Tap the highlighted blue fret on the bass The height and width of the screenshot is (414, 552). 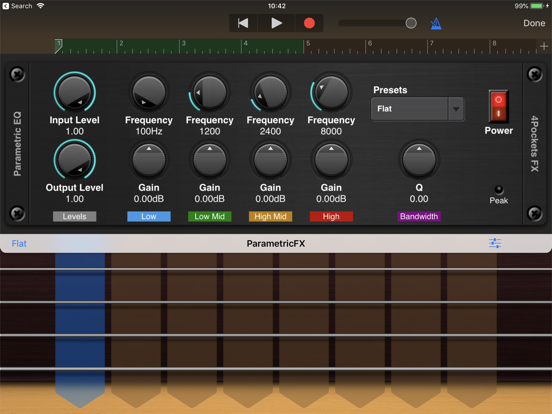point(80,329)
